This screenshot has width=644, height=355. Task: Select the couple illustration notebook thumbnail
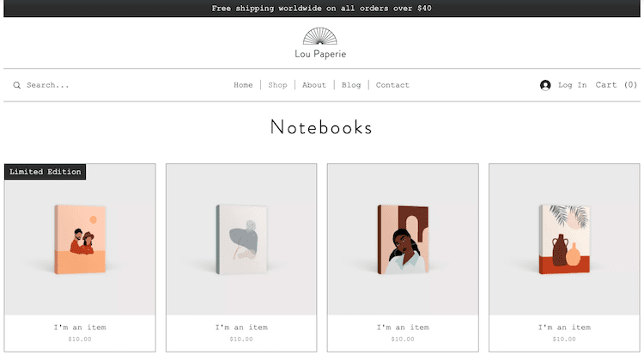pyautogui.click(x=80, y=240)
